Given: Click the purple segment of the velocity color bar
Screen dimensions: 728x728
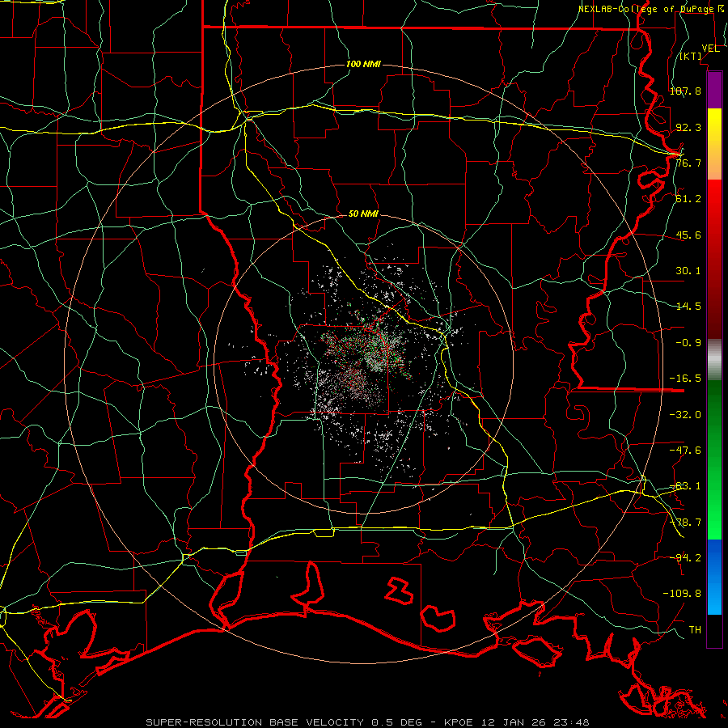Looking at the screenshot, I should (714, 90).
